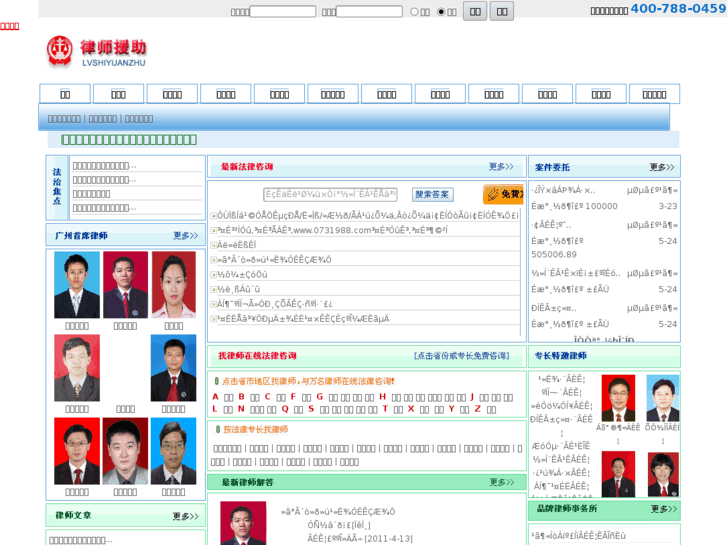Open 更多>> link beside 广州首席律师
Image resolution: width=727 pixels, height=545 pixels.
click(185, 236)
